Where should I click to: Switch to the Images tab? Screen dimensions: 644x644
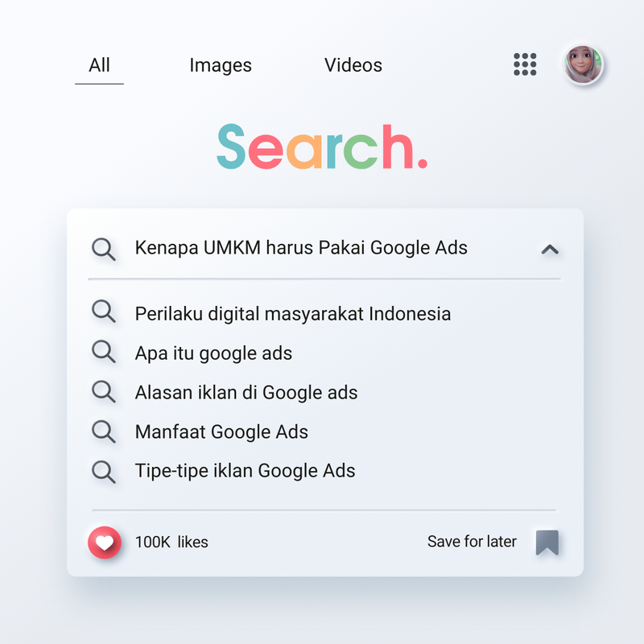pos(221,66)
